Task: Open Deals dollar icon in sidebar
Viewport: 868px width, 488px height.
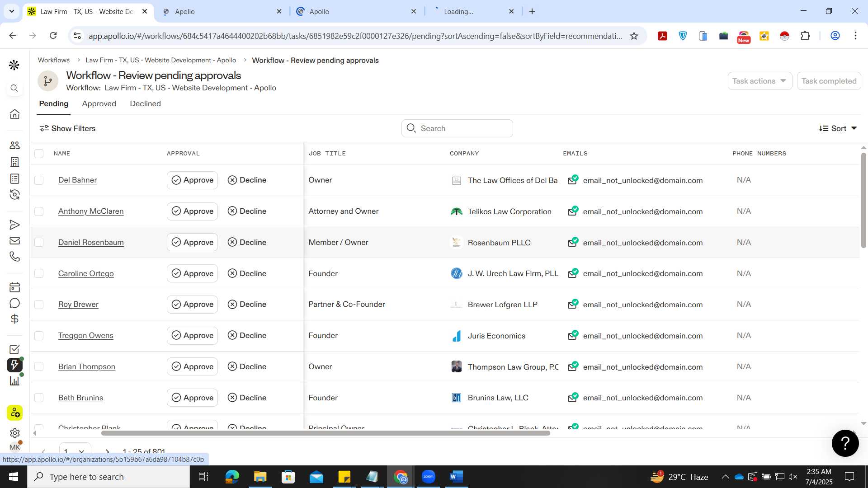Action: pyautogui.click(x=14, y=319)
